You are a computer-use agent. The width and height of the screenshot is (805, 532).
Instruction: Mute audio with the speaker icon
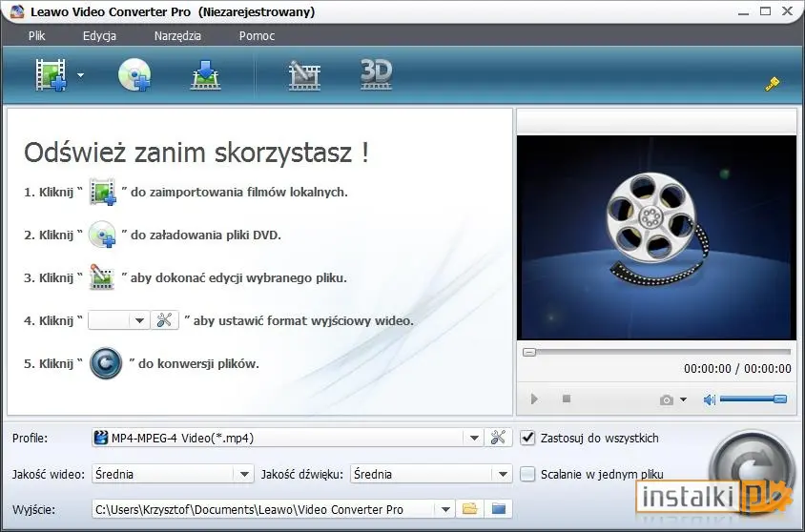(x=710, y=399)
